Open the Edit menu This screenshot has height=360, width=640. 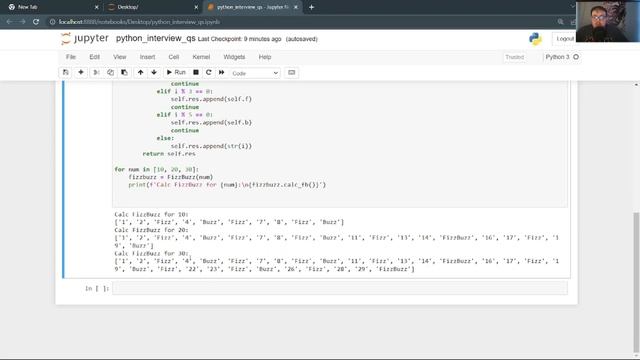(94, 57)
